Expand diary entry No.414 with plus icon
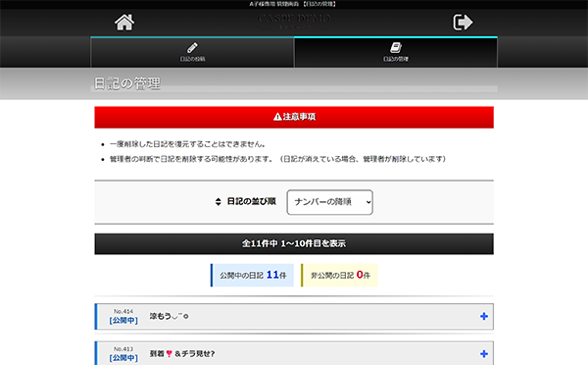The height and width of the screenshot is (365, 588). [484, 317]
